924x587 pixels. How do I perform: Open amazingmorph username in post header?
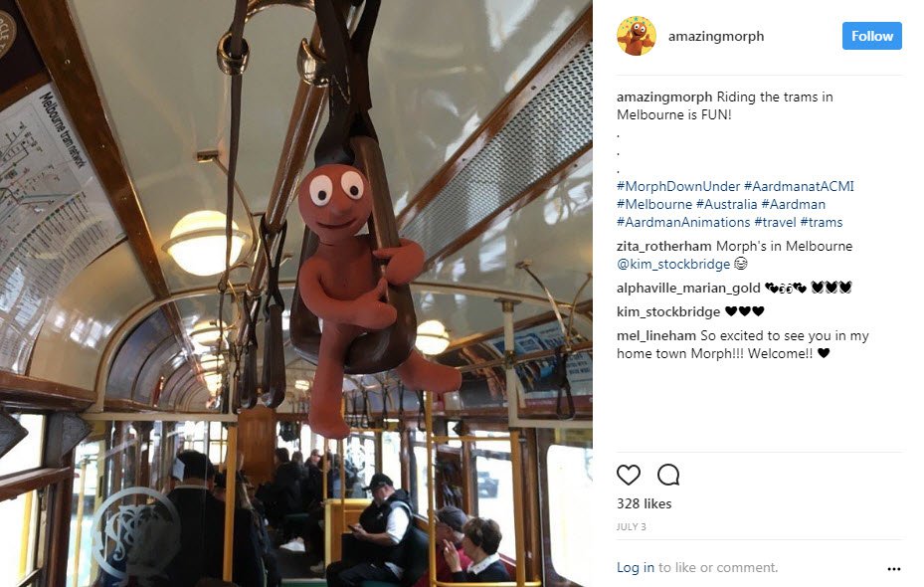[x=716, y=36]
